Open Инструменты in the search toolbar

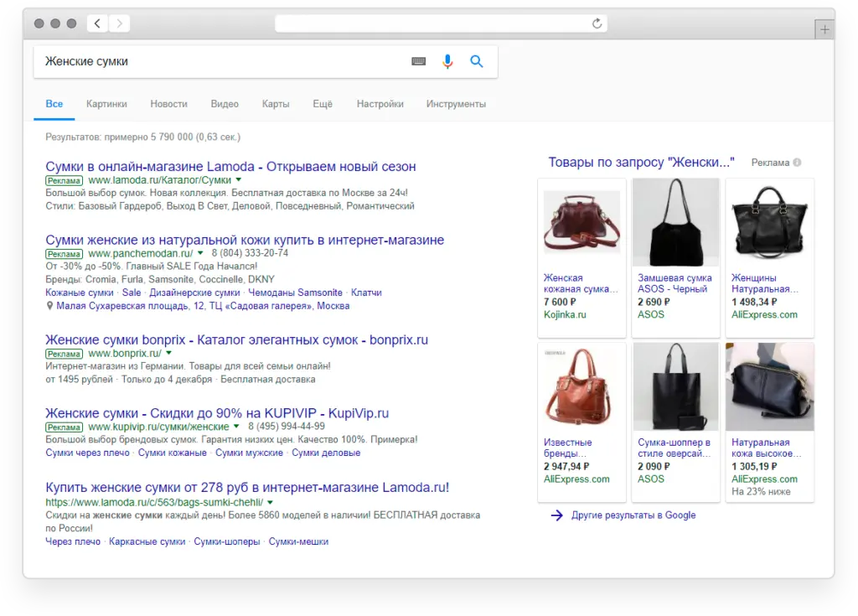coord(456,104)
